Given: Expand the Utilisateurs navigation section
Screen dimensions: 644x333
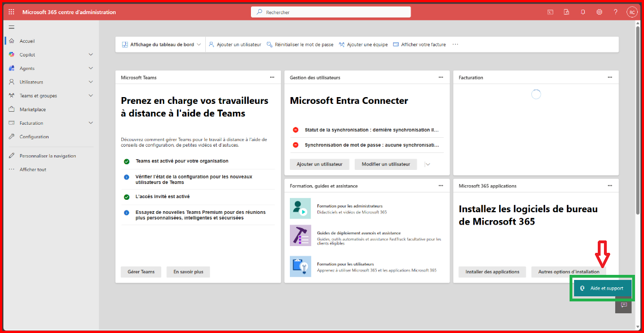Looking at the screenshot, I should pos(91,82).
